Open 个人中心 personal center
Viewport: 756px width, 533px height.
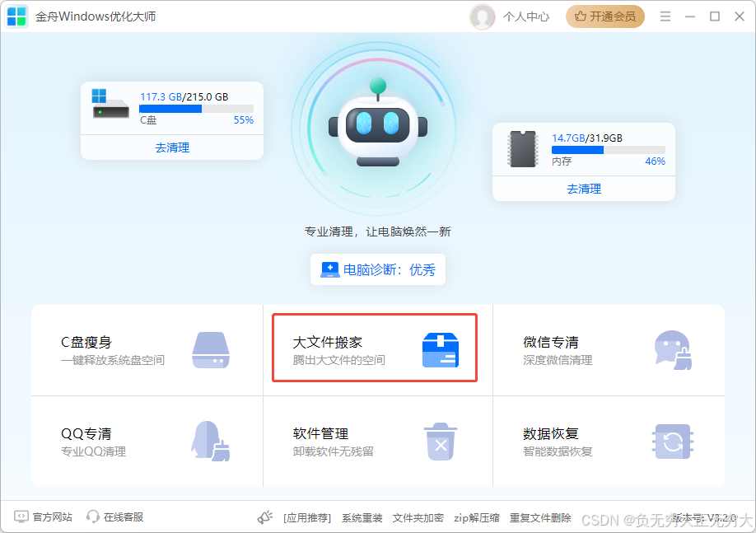tap(526, 16)
